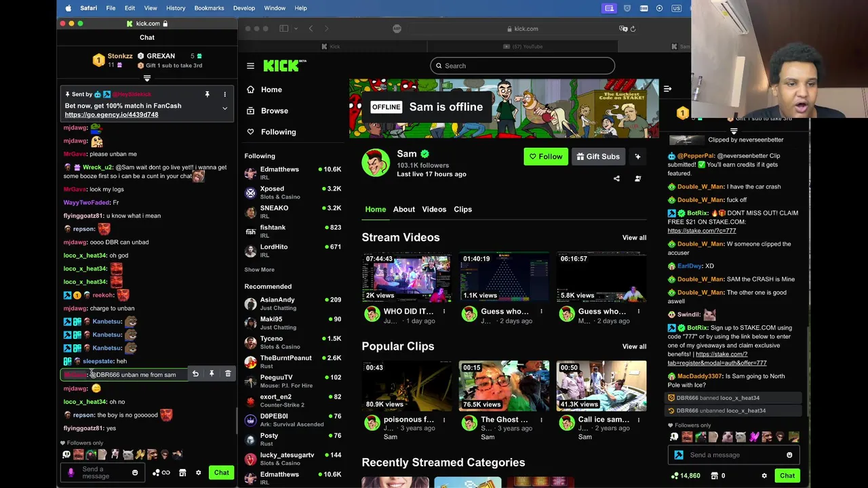Viewport: 868px width, 488px height.
Task: Switch to the Clips tab
Action: pyautogui.click(x=462, y=209)
